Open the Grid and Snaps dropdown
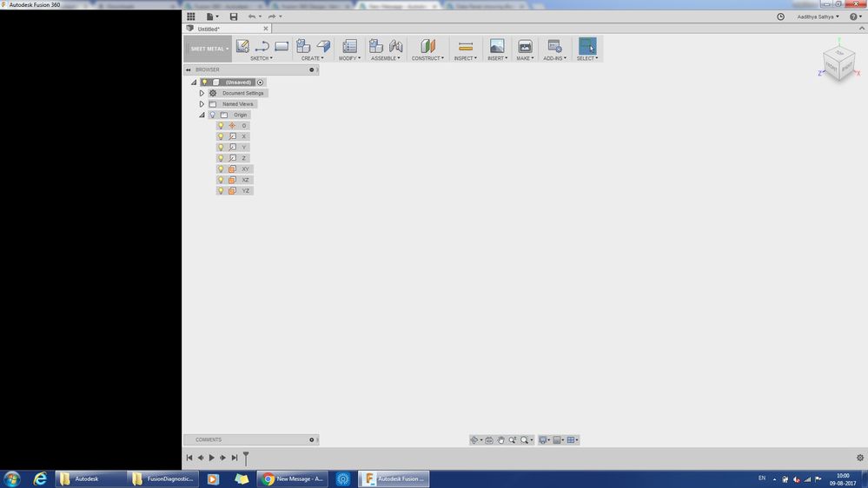 coord(559,440)
